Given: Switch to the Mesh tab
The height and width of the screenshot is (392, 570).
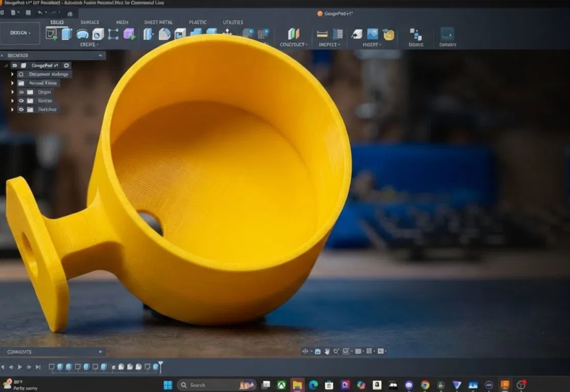Looking at the screenshot, I should point(122,22).
